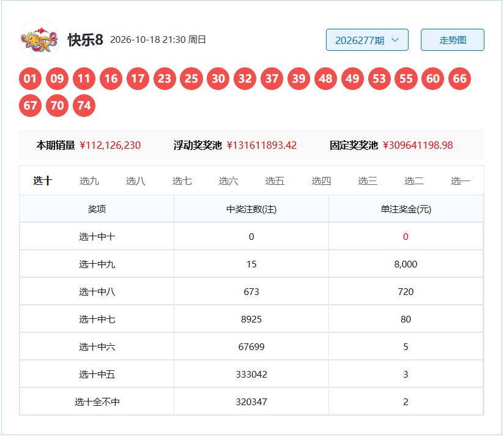Select the 选六 tab
The height and width of the screenshot is (437, 504).
pos(228,181)
